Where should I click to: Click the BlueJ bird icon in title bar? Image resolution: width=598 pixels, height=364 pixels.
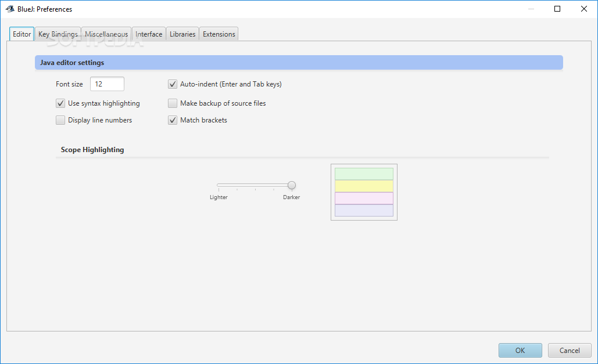(x=10, y=9)
